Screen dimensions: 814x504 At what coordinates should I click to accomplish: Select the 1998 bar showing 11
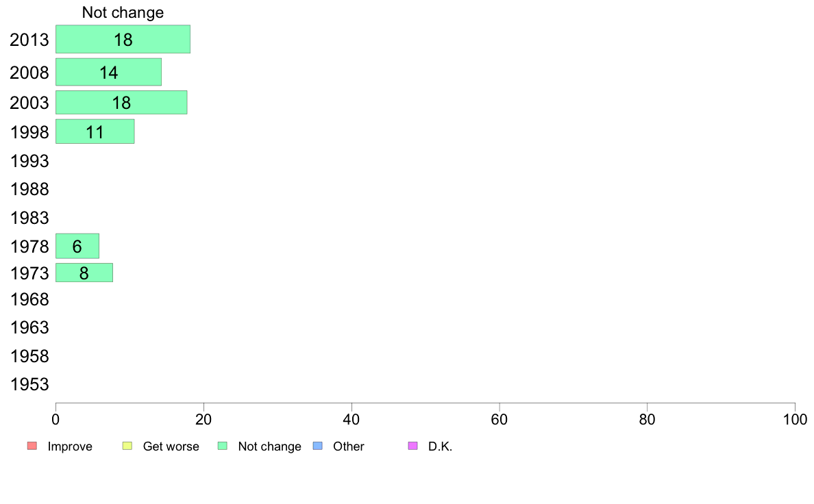(x=95, y=131)
